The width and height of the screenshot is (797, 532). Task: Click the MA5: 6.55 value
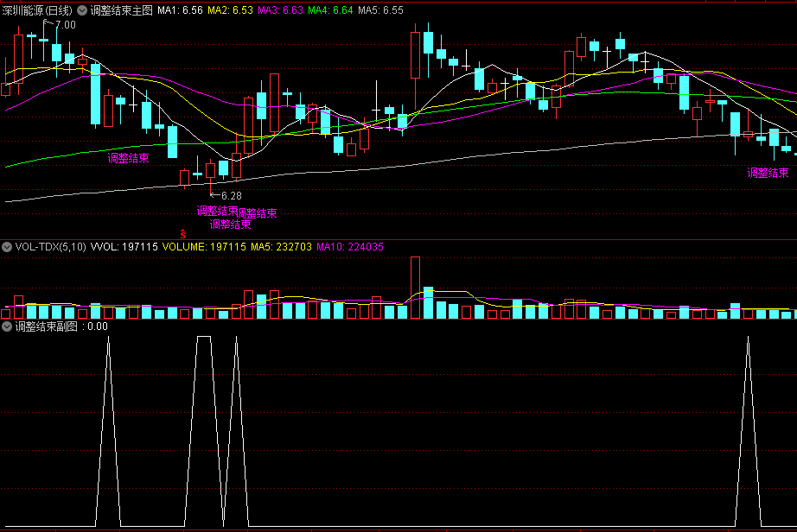pos(380,10)
